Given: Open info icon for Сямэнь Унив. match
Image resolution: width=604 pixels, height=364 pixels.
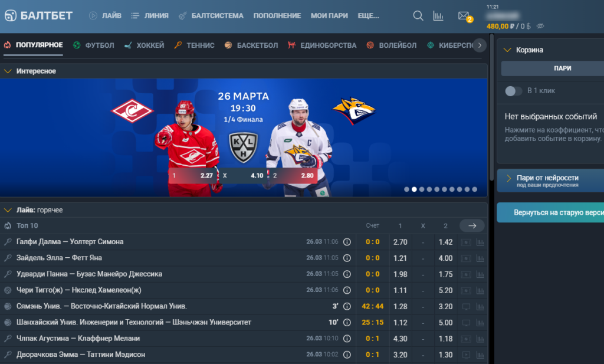Looking at the screenshot, I should coord(347,307).
